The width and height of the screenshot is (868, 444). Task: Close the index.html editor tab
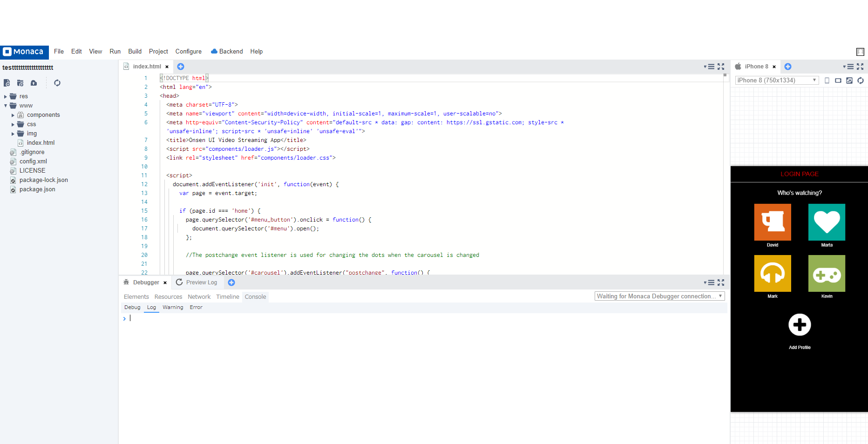tap(167, 67)
